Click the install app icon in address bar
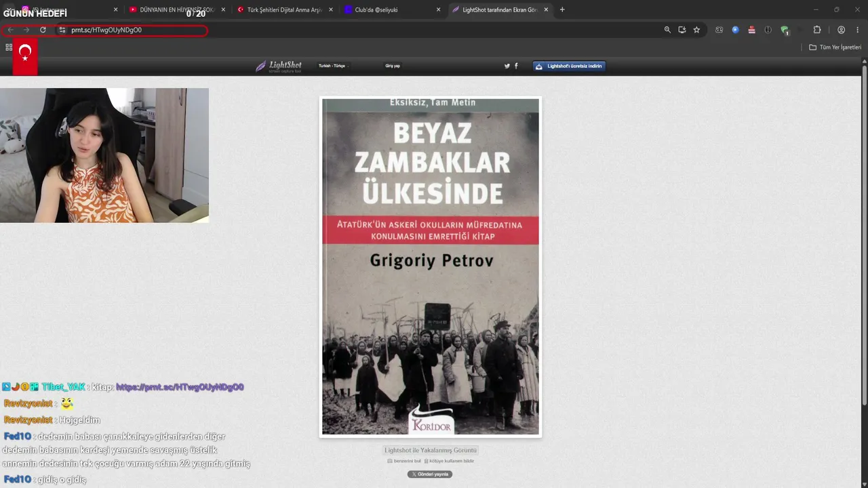This screenshot has height=488, width=868. (682, 30)
